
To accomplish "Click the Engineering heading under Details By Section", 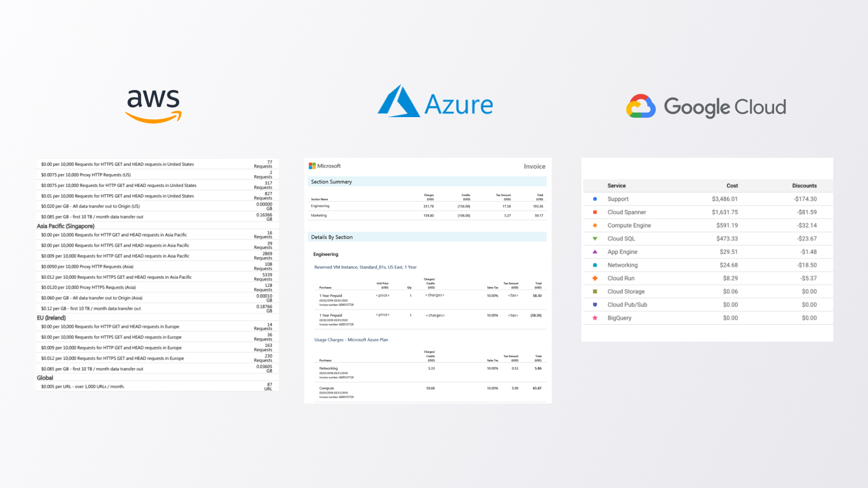I will point(325,254).
